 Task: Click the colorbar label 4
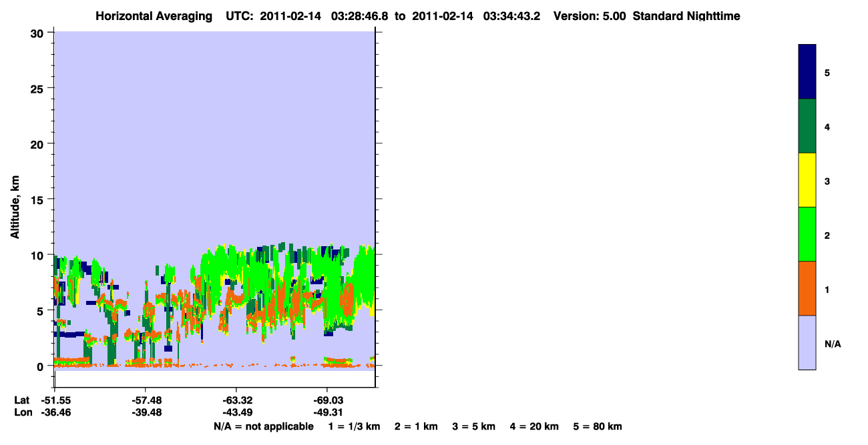827,127
